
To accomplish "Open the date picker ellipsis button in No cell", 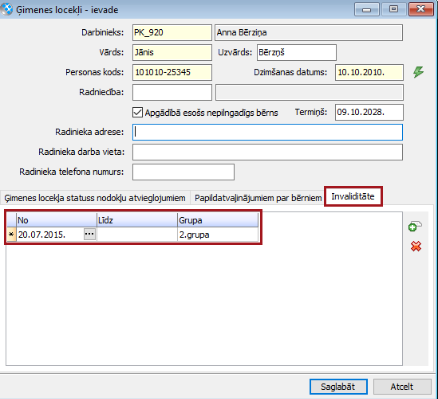I will [89, 234].
